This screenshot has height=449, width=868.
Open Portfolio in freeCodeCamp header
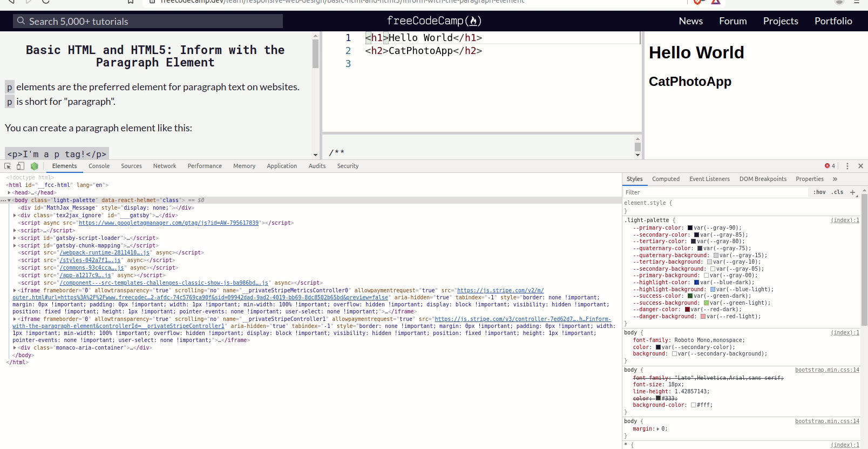click(833, 21)
